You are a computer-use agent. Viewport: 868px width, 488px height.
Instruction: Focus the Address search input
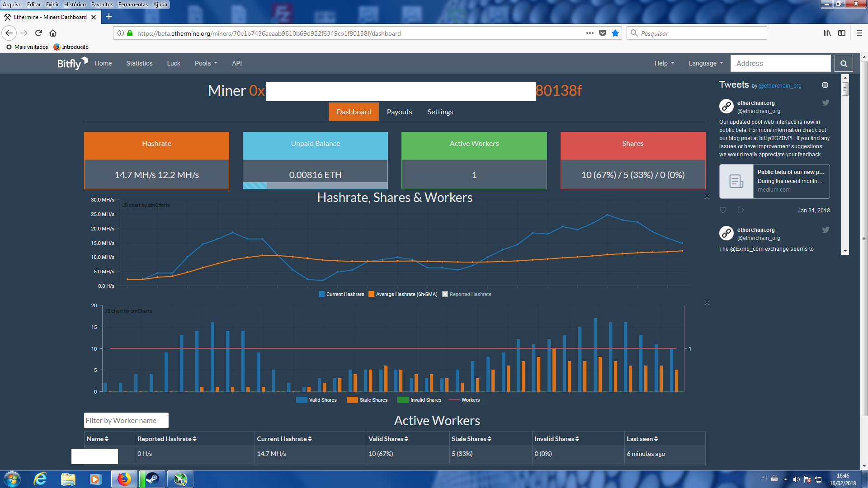click(x=781, y=63)
